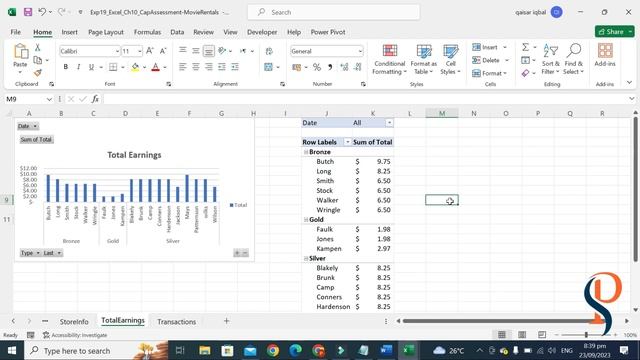Open the Date field button on chart
The height and width of the screenshot is (360, 640).
(28, 126)
